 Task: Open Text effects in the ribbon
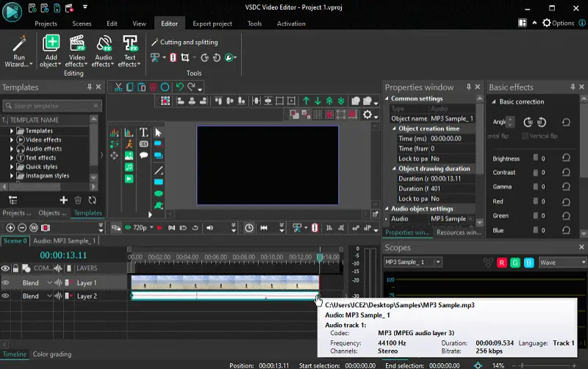pyautogui.click(x=129, y=51)
